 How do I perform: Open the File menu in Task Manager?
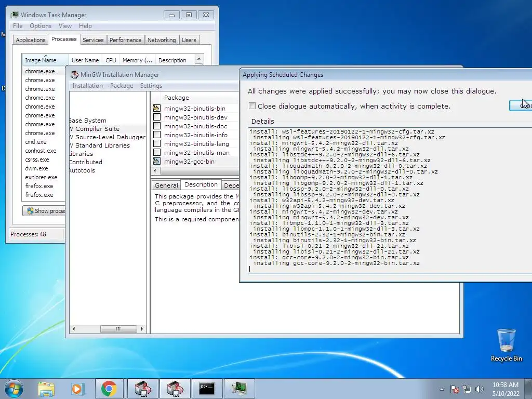(x=18, y=26)
